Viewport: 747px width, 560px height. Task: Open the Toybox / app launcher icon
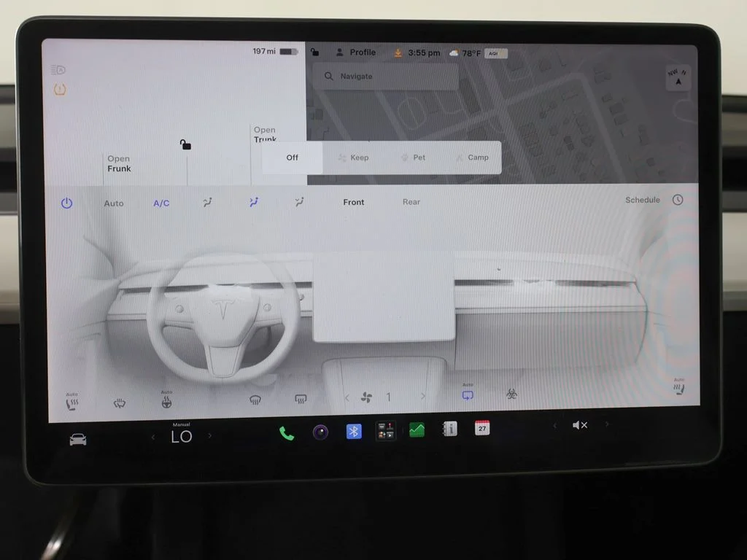click(x=385, y=430)
